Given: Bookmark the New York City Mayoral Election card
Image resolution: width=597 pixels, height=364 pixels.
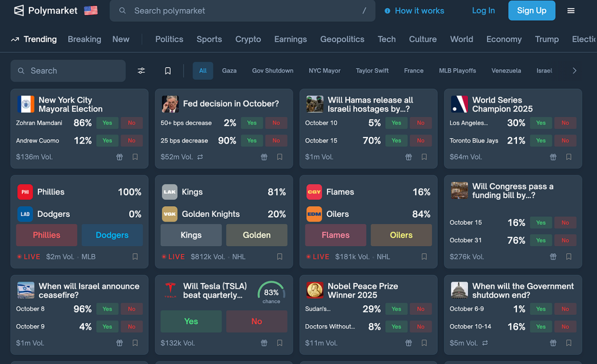Looking at the screenshot, I should 135,157.
